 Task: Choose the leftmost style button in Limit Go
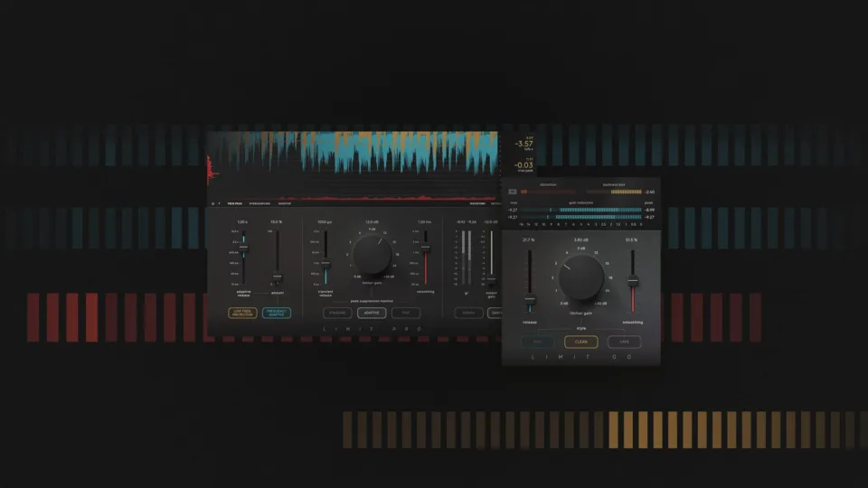tap(537, 342)
